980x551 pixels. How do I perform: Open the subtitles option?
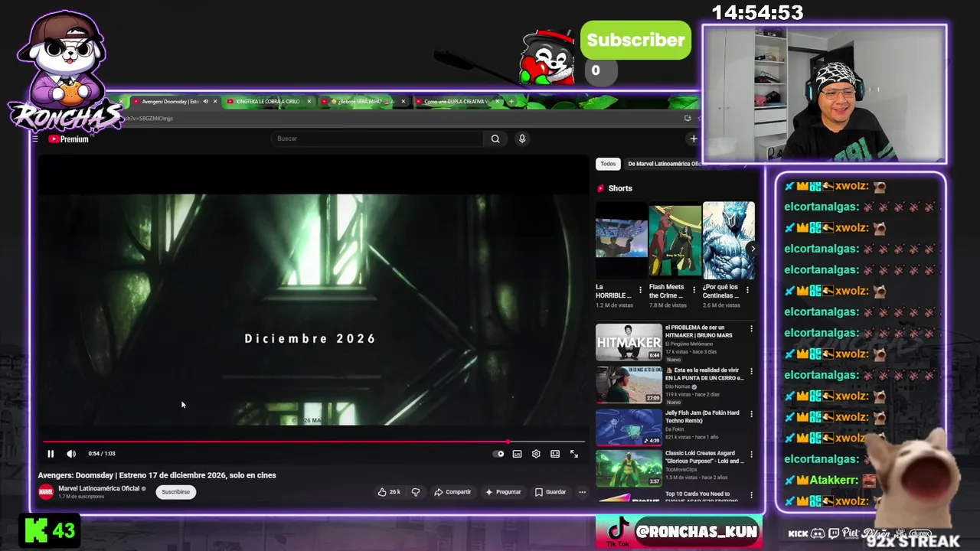[518, 454]
